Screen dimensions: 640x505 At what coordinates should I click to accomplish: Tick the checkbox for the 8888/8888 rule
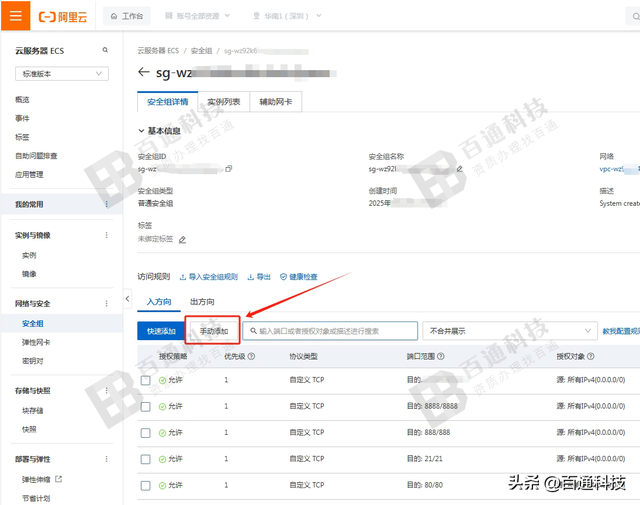point(145,407)
